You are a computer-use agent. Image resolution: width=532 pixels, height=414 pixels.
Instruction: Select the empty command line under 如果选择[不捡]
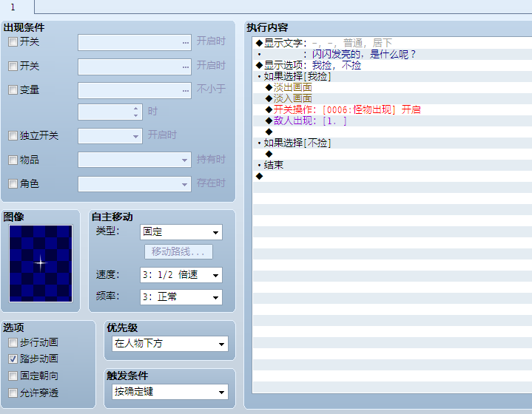(393, 154)
